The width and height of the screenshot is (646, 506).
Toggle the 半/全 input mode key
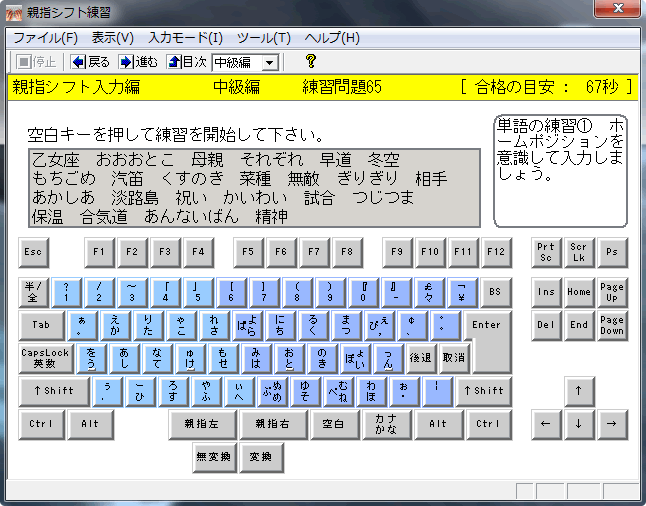coord(33,292)
